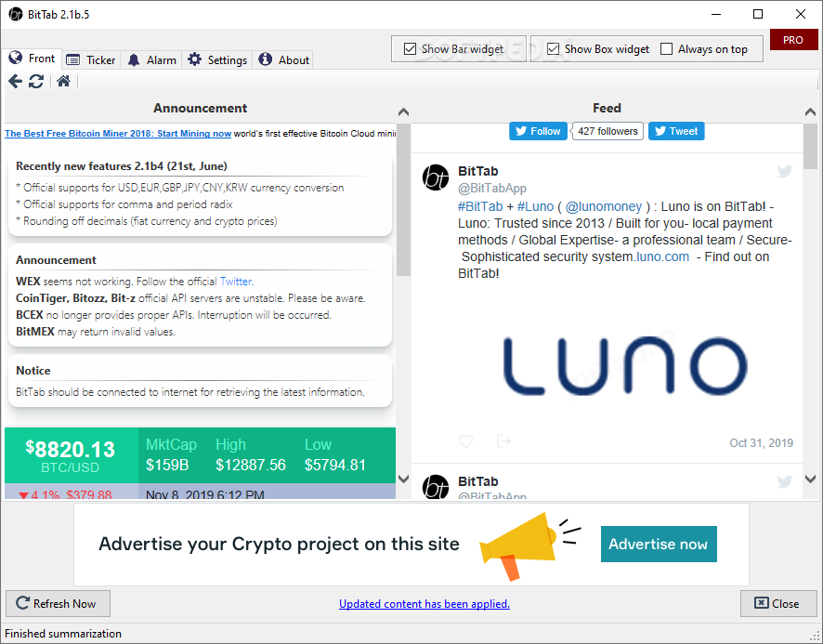The height and width of the screenshot is (644, 823).
Task: Click Twitter bird icon on second tweet
Action: tap(785, 481)
